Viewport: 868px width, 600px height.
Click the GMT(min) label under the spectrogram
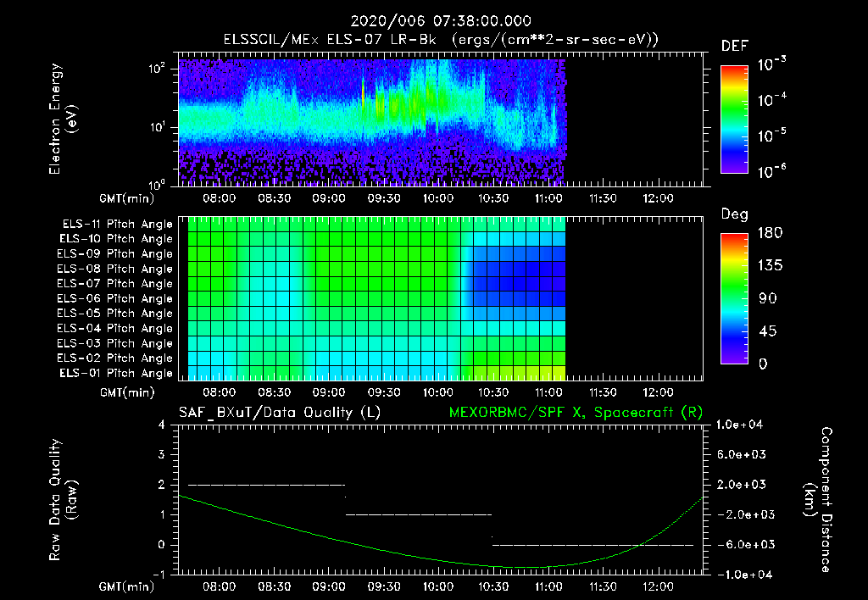pos(127,198)
